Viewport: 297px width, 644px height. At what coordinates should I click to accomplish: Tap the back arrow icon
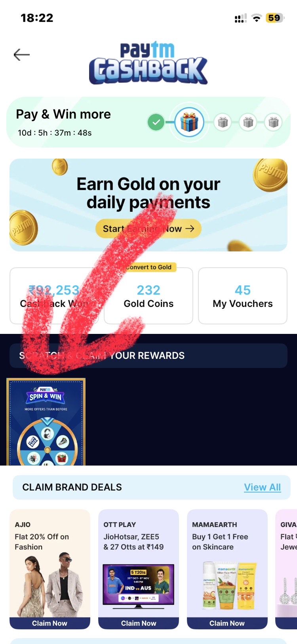(22, 55)
